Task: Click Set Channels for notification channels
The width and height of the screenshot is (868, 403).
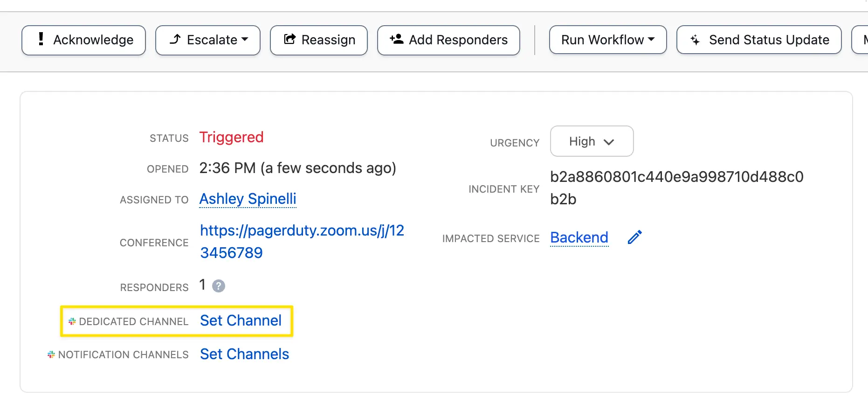Action: (x=244, y=354)
